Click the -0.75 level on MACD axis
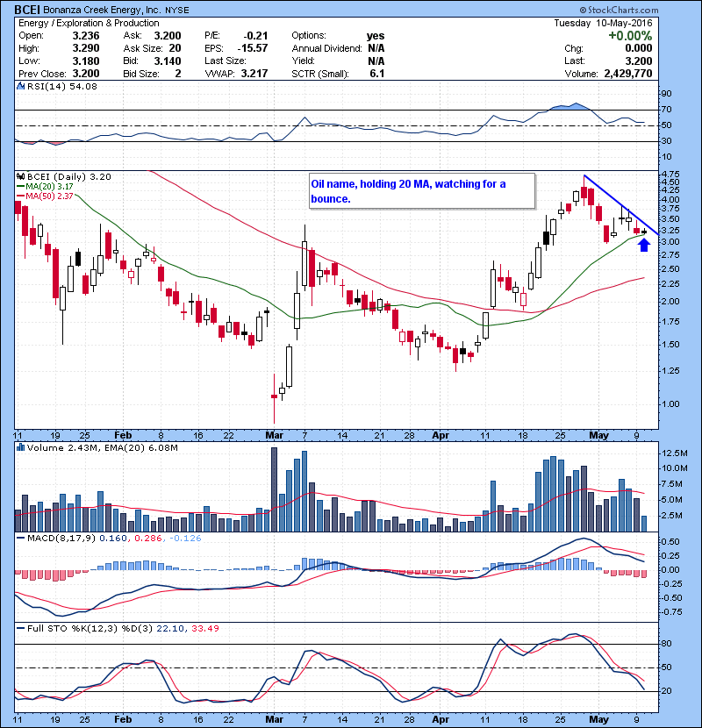 pyautogui.click(x=670, y=612)
